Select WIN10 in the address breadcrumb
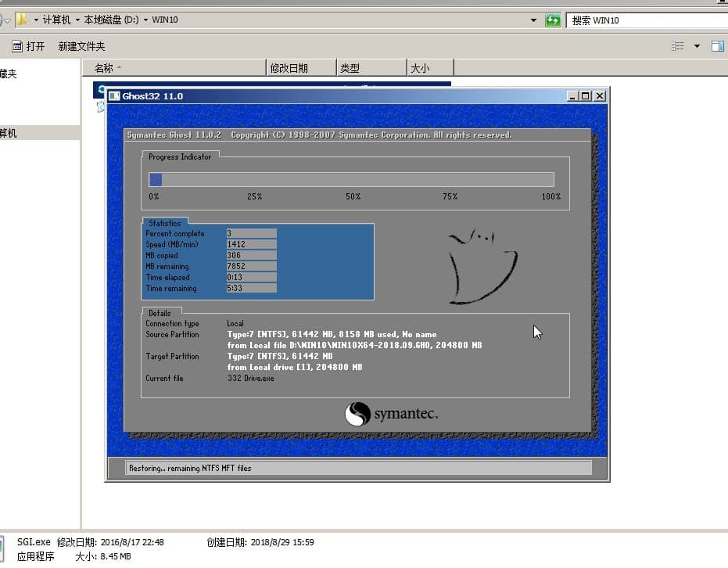 tap(165, 20)
